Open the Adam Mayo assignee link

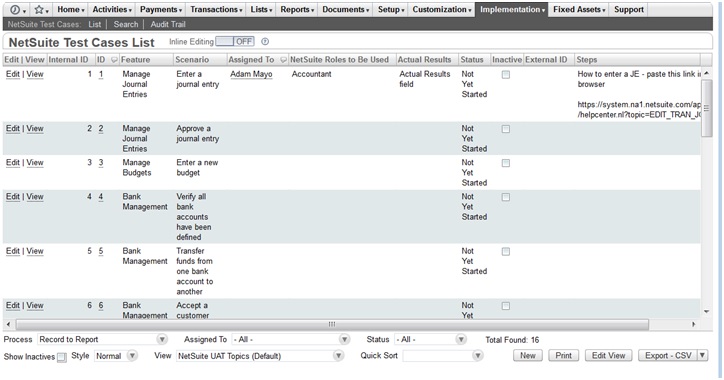[251, 74]
